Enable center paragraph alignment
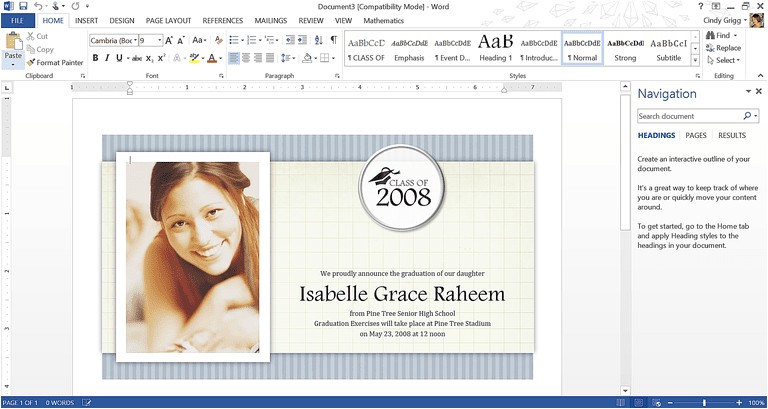 (248, 58)
